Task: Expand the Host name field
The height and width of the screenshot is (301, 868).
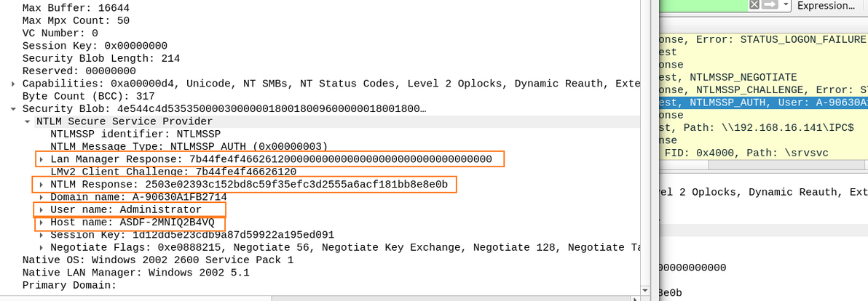Action: 41,222
